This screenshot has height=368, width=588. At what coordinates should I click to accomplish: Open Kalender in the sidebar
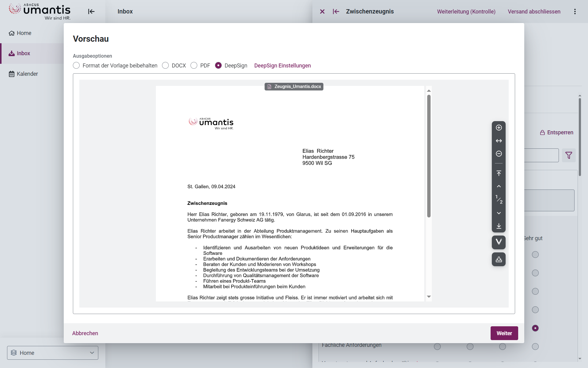27,74
